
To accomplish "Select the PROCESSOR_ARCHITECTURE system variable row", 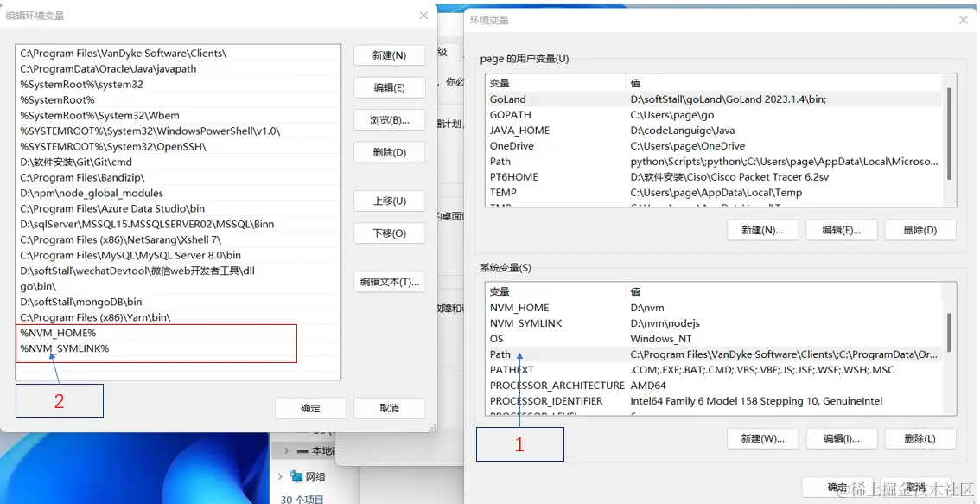I will [x=713, y=386].
